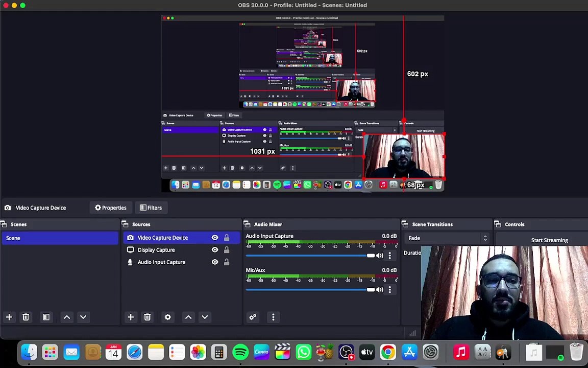The height and width of the screenshot is (368, 588).
Task: Select the Scene entry in Scenes
Action: pyautogui.click(x=60, y=238)
